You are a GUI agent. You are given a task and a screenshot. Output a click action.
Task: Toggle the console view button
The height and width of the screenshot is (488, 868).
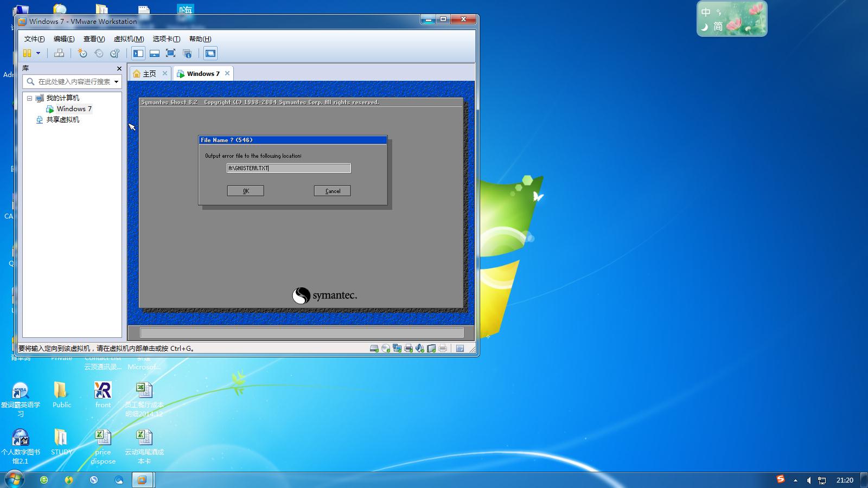[x=210, y=53]
